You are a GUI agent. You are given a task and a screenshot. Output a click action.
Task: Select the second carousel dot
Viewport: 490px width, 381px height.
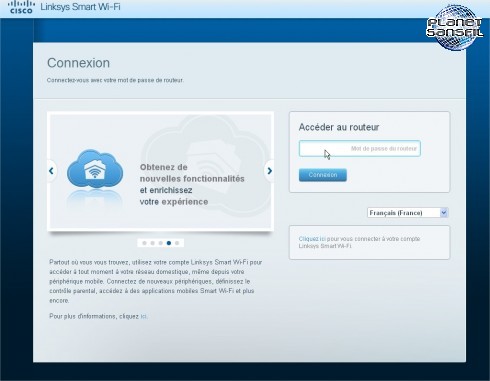click(152, 243)
